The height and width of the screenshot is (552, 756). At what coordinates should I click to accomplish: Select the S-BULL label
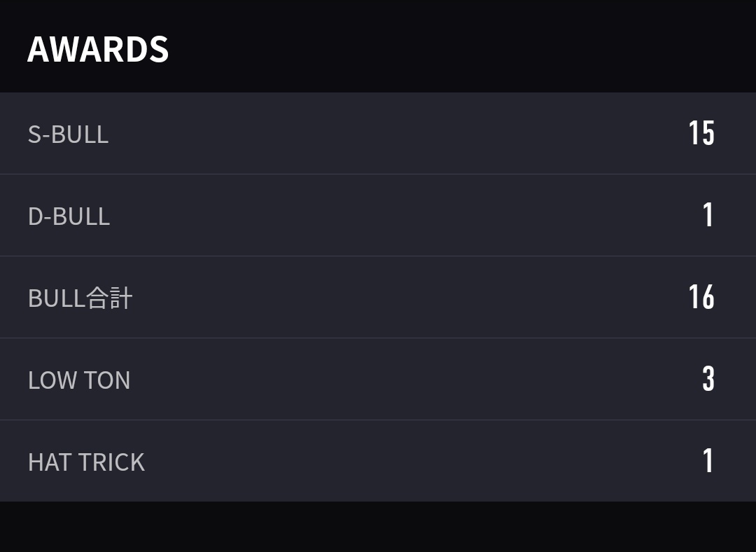(x=68, y=134)
